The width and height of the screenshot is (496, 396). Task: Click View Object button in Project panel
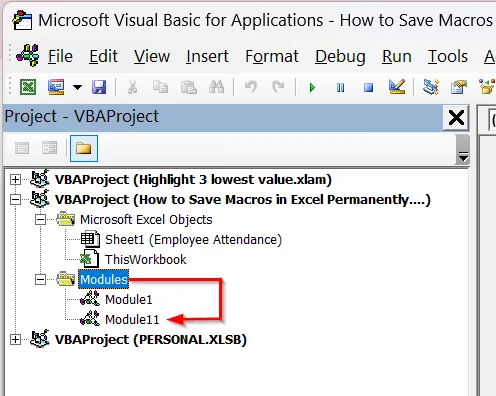click(50, 148)
